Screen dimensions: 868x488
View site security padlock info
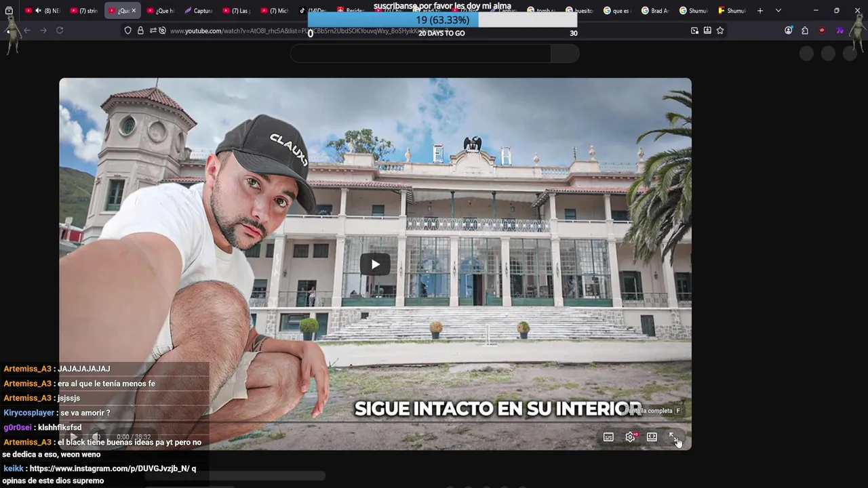coord(140,30)
